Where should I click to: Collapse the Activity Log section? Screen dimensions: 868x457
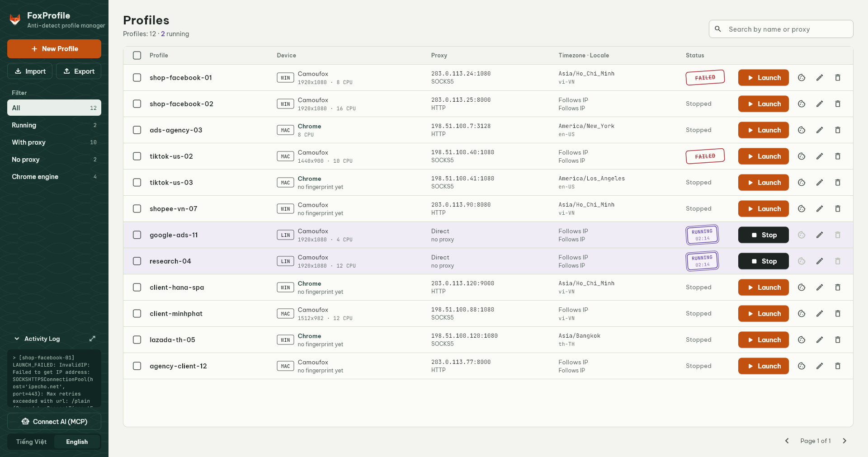coord(17,339)
